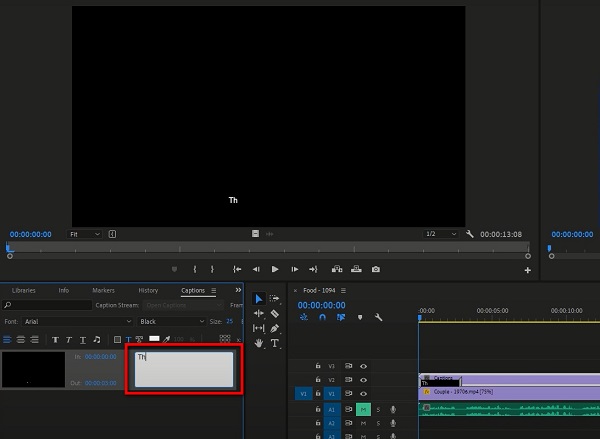Switch to the Markers tab
The width and height of the screenshot is (600, 439).
coord(103,290)
